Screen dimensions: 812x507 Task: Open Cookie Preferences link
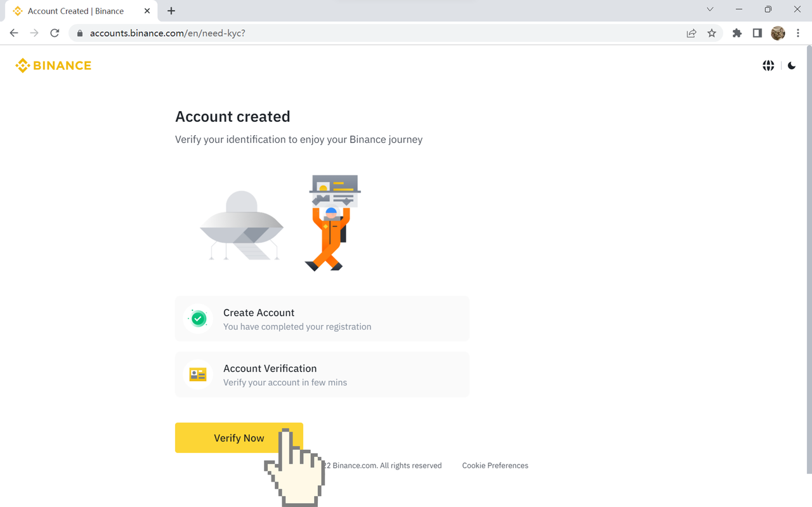tap(495, 465)
